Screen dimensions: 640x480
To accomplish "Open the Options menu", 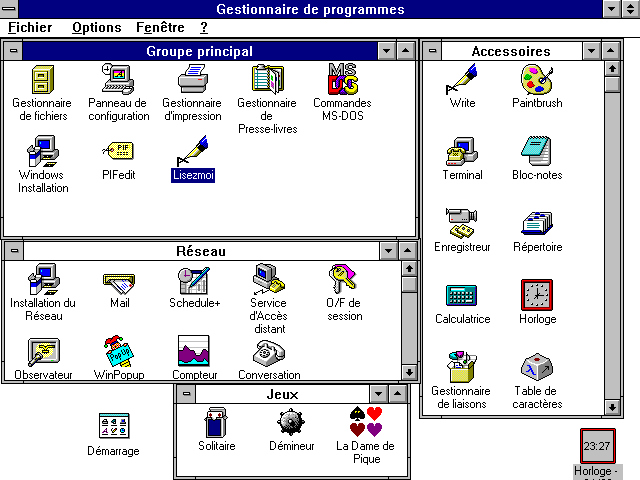I will pos(97,27).
